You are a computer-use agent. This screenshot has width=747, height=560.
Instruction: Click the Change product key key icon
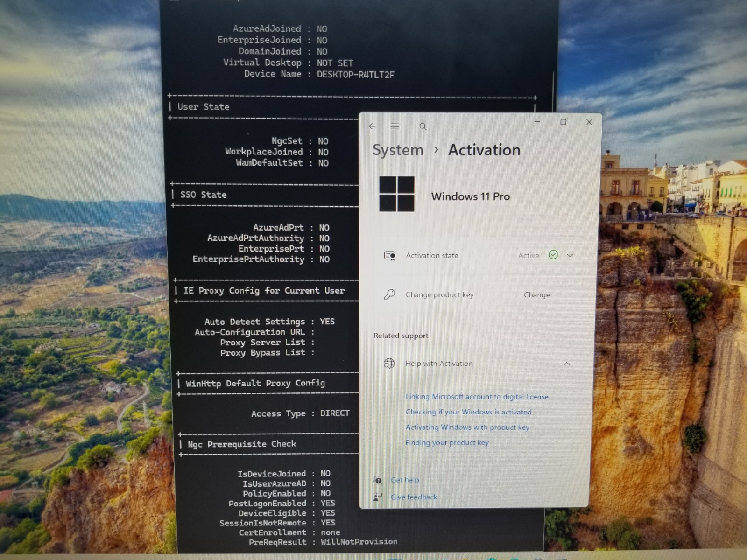tap(389, 294)
